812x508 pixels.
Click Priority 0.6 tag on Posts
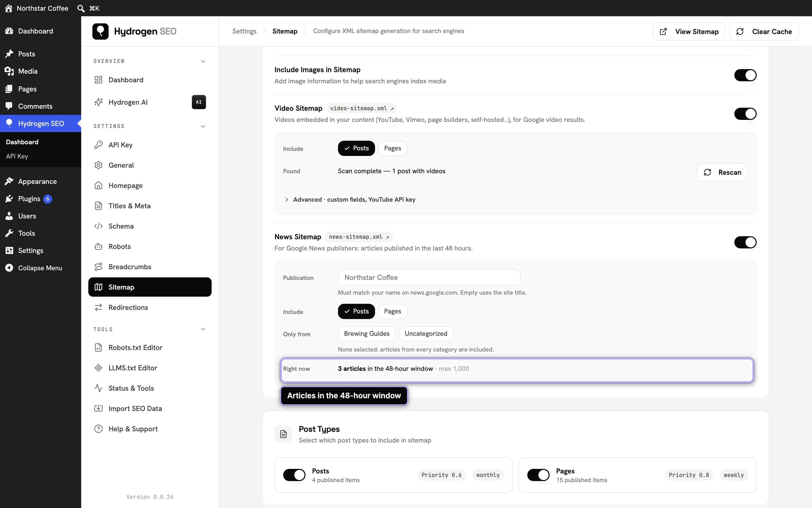pyautogui.click(x=442, y=475)
